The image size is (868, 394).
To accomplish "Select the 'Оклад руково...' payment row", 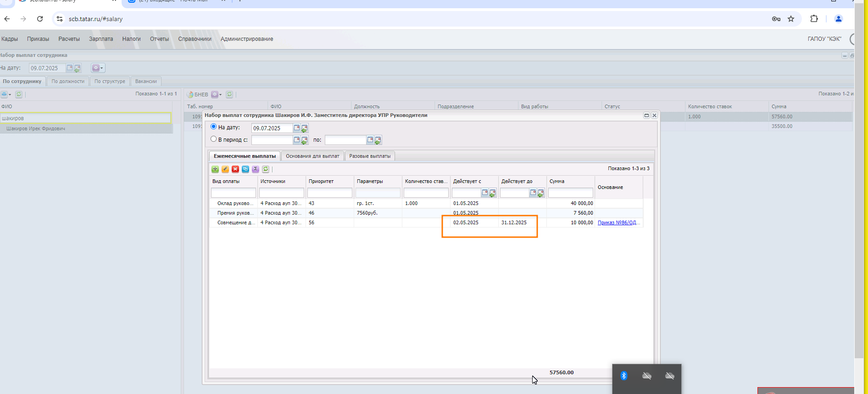I will (426, 203).
